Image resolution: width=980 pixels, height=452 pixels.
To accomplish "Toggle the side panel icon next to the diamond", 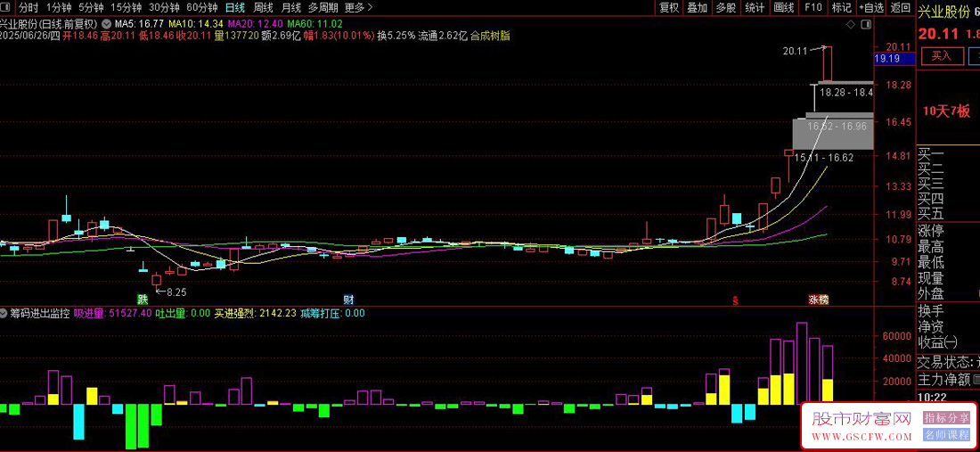I will point(866,24).
